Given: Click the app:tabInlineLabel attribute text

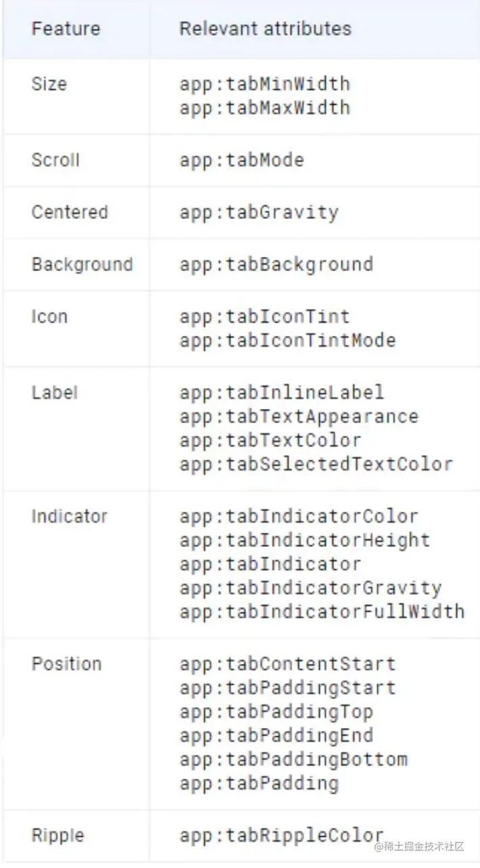Looking at the screenshot, I should (281, 393).
